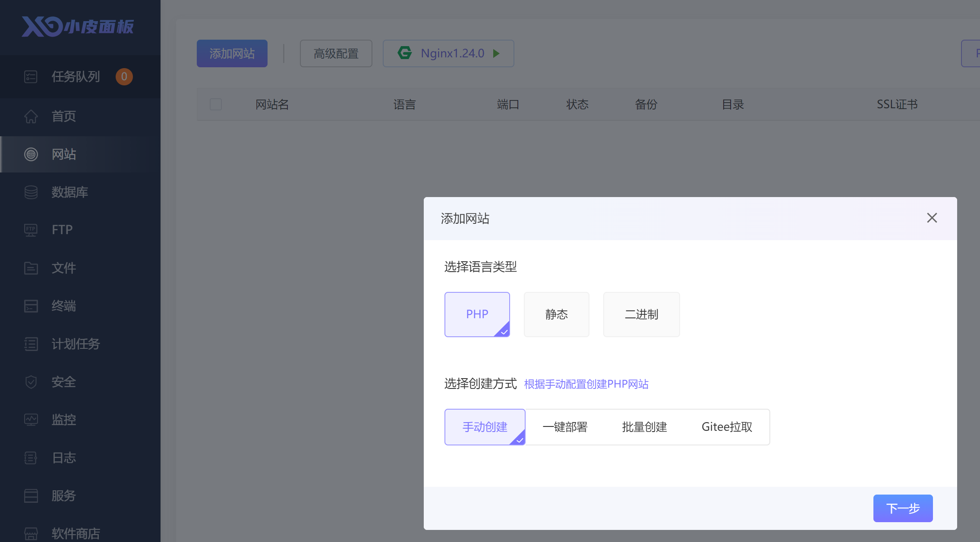
Task: Go to 首页 in the sidebar
Action: (80, 116)
